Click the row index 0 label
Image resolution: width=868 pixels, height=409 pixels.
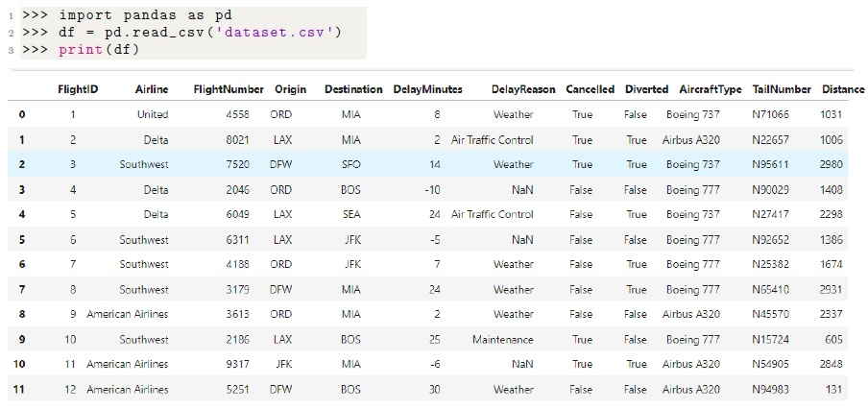(22, 114)
